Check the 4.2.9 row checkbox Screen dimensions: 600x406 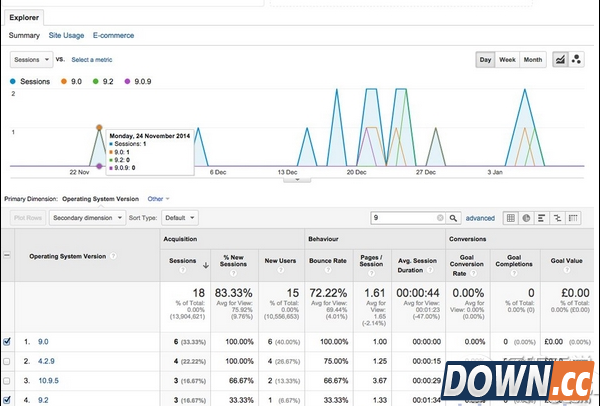(x=9, y=361)
